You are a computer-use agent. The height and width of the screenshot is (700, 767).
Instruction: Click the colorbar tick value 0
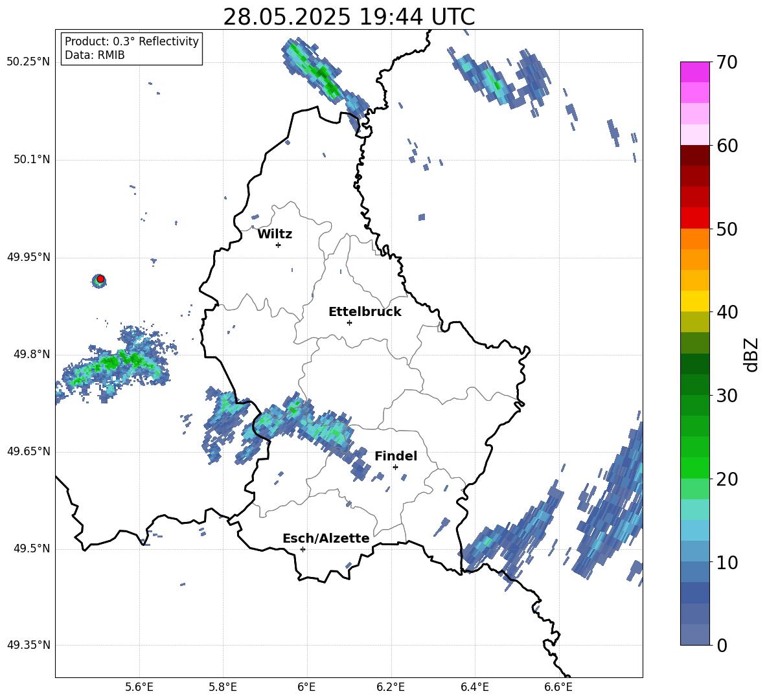722,645
